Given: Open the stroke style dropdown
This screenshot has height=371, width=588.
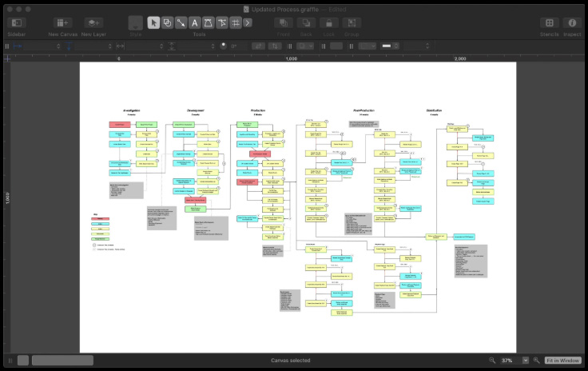Looking at the screenshot, I should pyautogui.click(x=367, y=46).
